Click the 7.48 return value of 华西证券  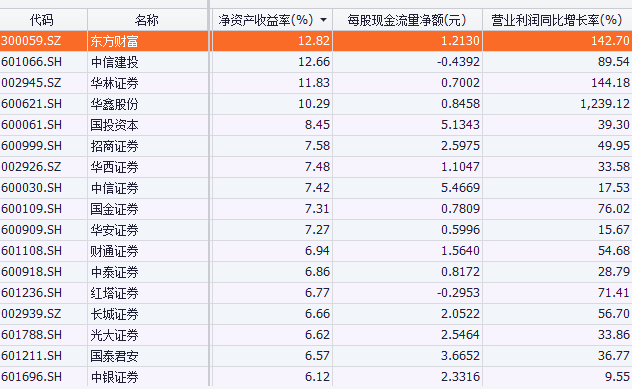[x=317, y=166]
